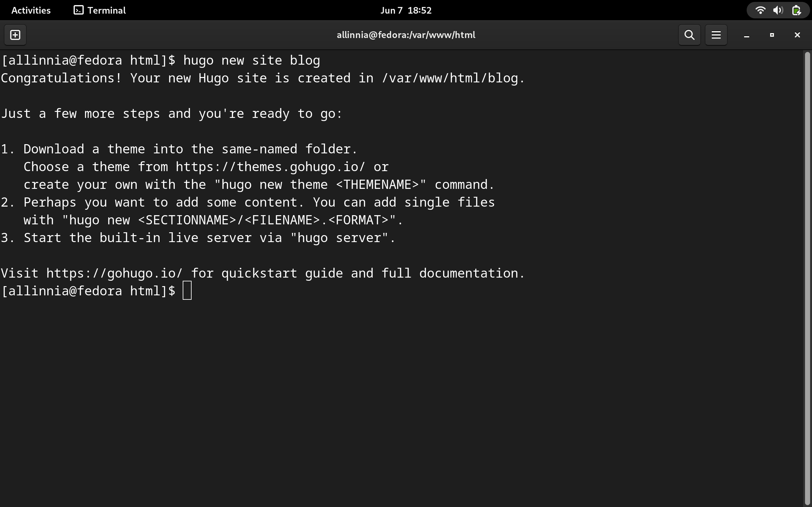812x507 pixels.
Task: Click the search icon in the header bar
Action: tap(689, 35)
